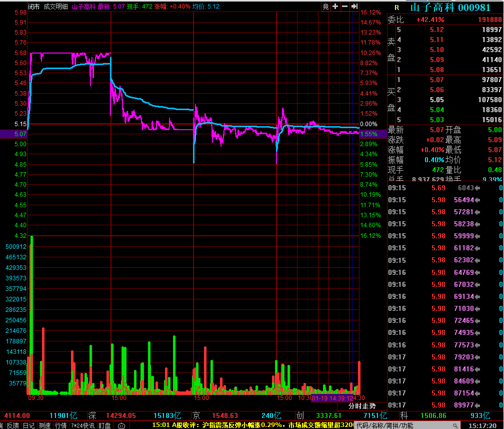This screenshot has width=504, height=429.
Task: Click arrow icon beside 59999 trade row
Action: (x=477, y=236)
